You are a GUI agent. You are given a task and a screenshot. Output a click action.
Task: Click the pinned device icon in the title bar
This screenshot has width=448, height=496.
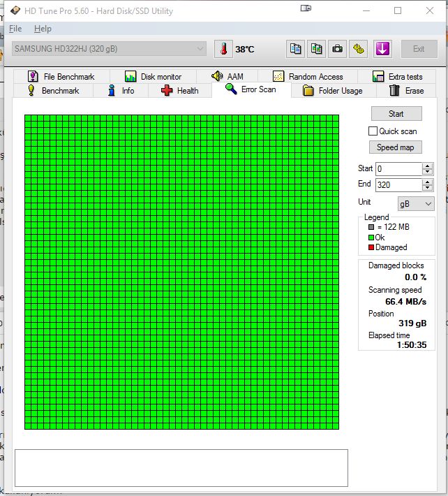coord(306,8)
